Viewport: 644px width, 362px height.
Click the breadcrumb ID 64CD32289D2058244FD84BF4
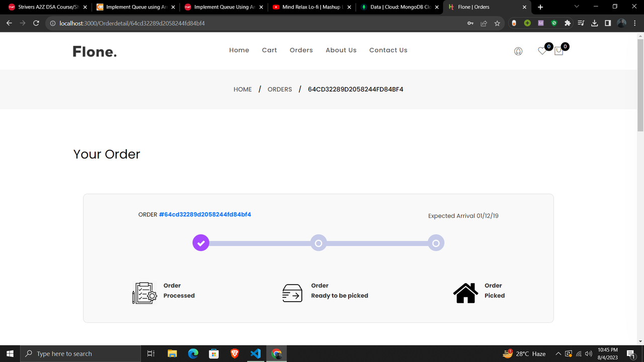pos(356,89)
